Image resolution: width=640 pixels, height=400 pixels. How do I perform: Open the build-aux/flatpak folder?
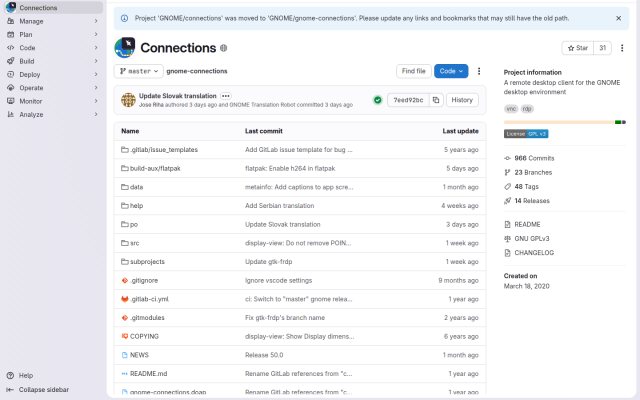(155, 168)
